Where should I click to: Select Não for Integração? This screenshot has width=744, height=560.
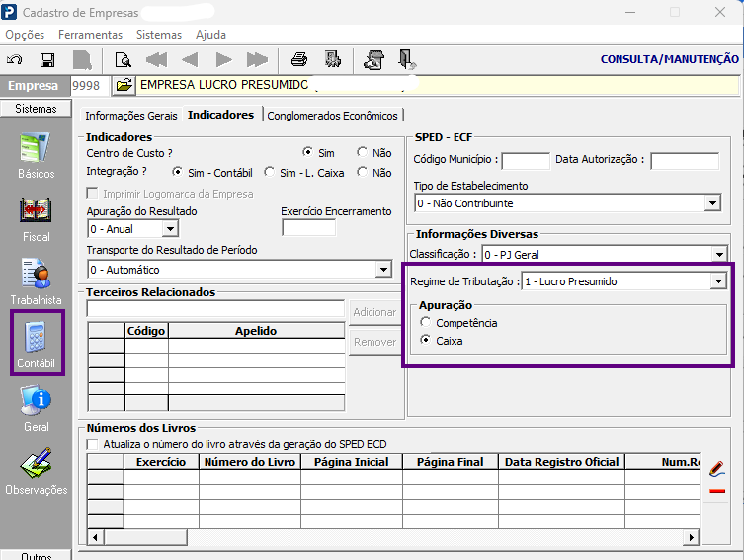point(362,172)
